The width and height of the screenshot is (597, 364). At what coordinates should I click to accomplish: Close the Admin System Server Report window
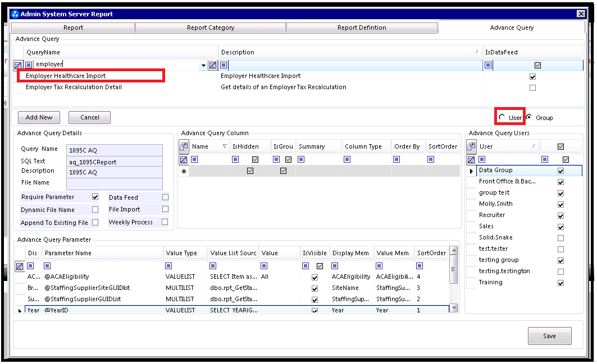pos(581,14)
